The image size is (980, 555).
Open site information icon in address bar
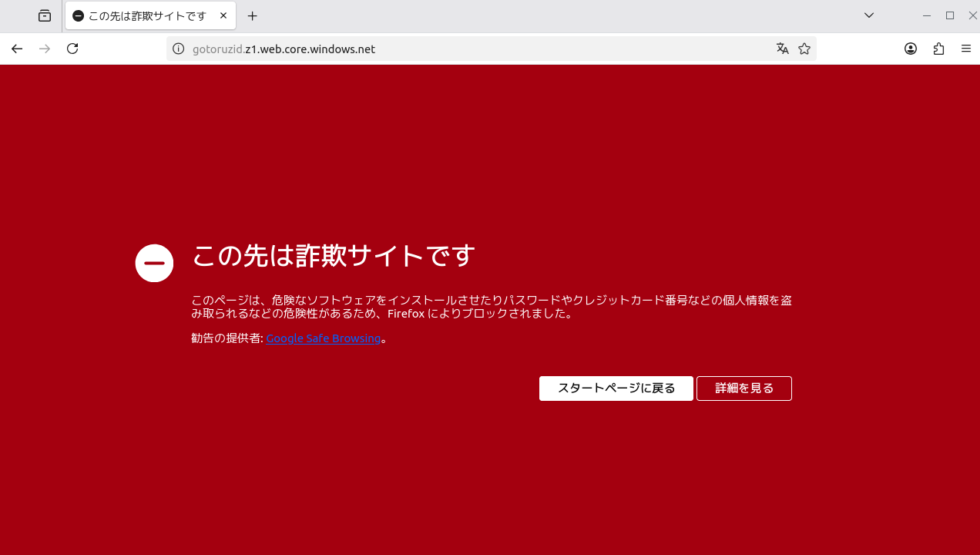coord(179,49)
